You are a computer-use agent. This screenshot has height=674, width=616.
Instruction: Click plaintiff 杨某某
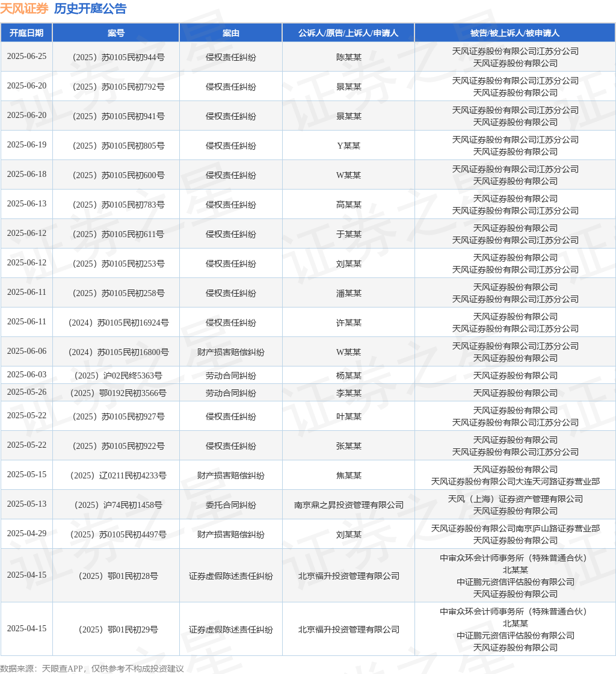pyautogui.click(x=348, y=376)
